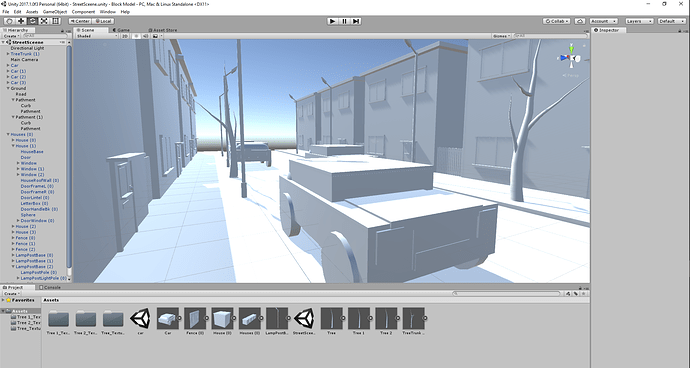The image size is (690, 368).
Task: Select the car asset Unity icon
Action: (x=140, y=318)
